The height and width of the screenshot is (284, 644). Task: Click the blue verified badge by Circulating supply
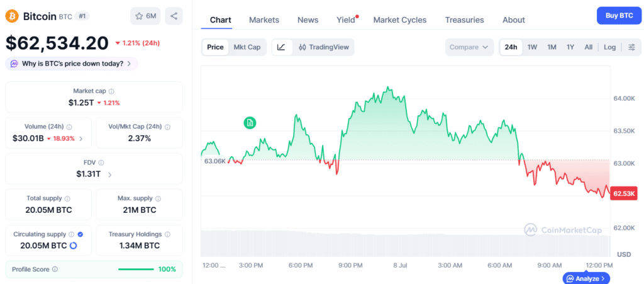point(80,234)
